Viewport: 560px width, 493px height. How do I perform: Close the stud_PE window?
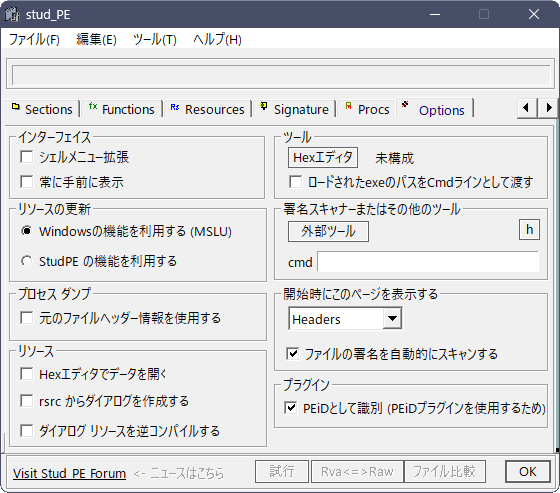(x=534, y=14)
